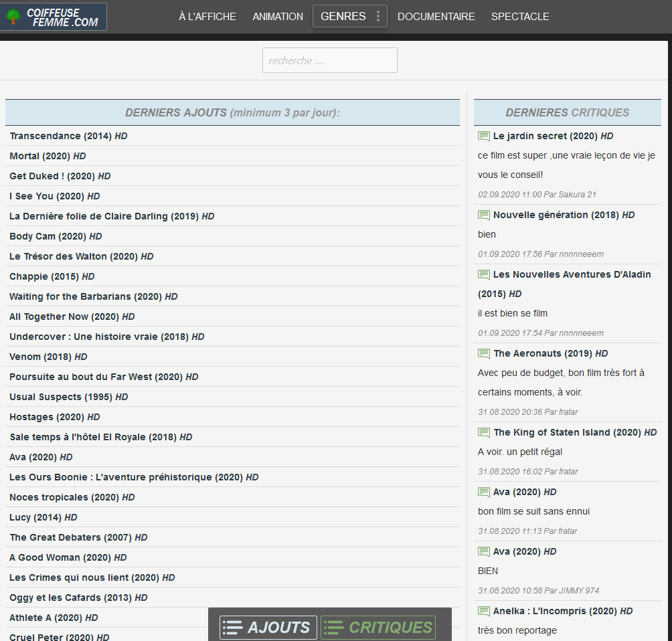Open Transcendance (2014) HD
This screenshot has width=672, height=641.
click(x=68, y=136)
